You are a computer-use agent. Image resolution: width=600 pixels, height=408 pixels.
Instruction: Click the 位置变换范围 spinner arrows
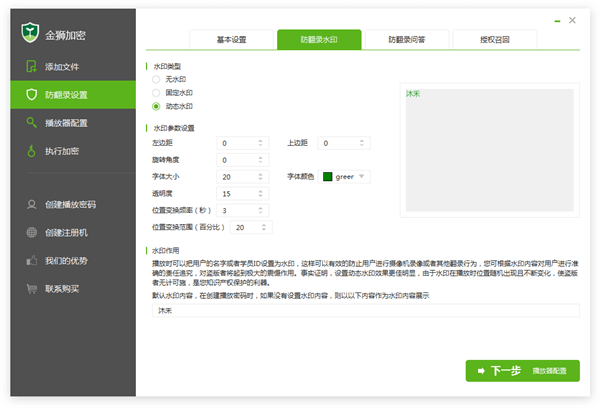pos(264,227)
